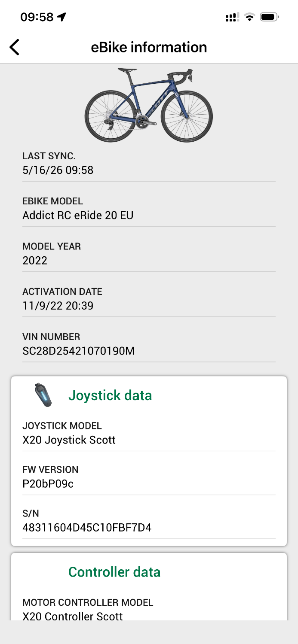Viewport: 298px width, 644px height.
Task: Tap the cellular signal icon
Action: (x=232, y=17)
